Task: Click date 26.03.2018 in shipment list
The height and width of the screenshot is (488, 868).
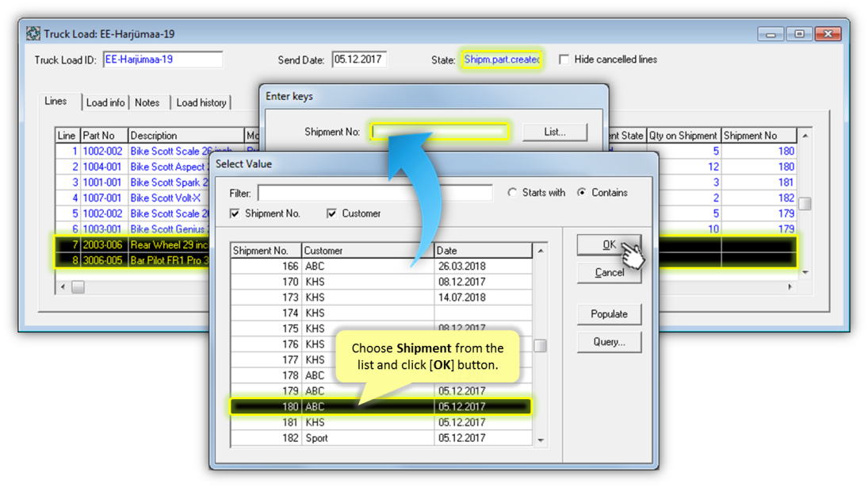Action: [x=461, y=267]
